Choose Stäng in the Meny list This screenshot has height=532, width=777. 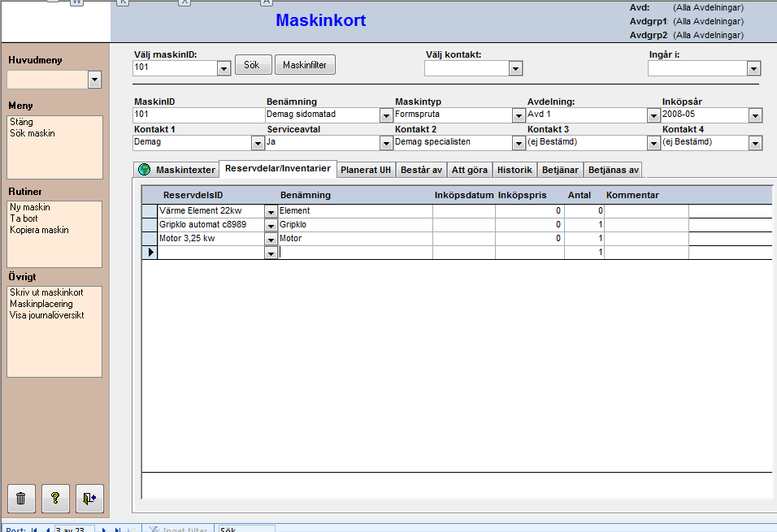pyautogui.click(x=22, y=122)
